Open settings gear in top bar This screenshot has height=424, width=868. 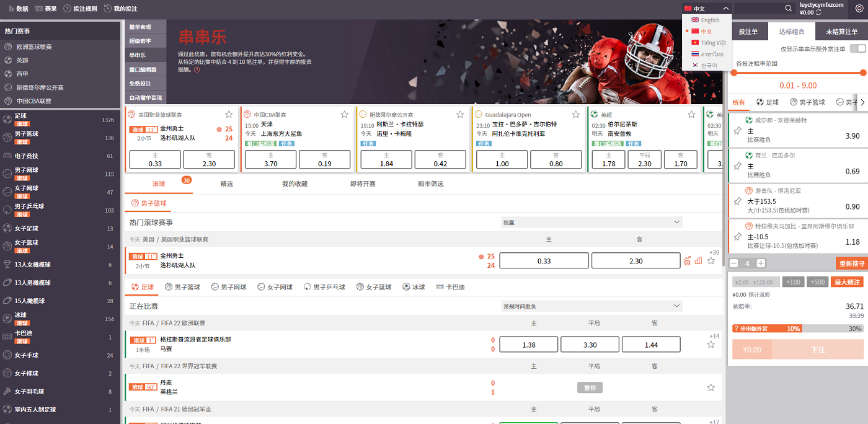859,9
